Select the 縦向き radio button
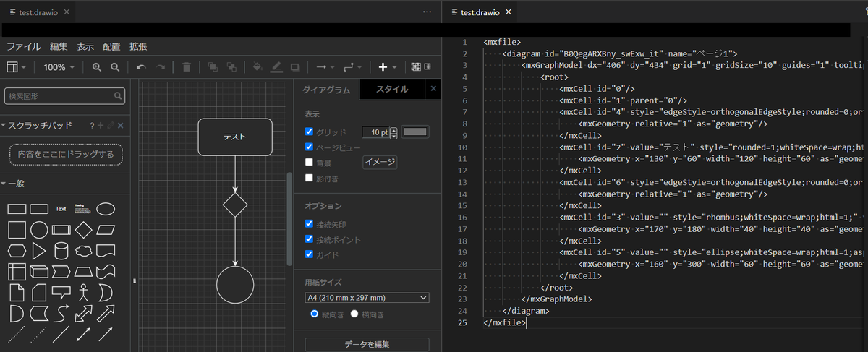The image size is (868, 352). click(315, 314)
